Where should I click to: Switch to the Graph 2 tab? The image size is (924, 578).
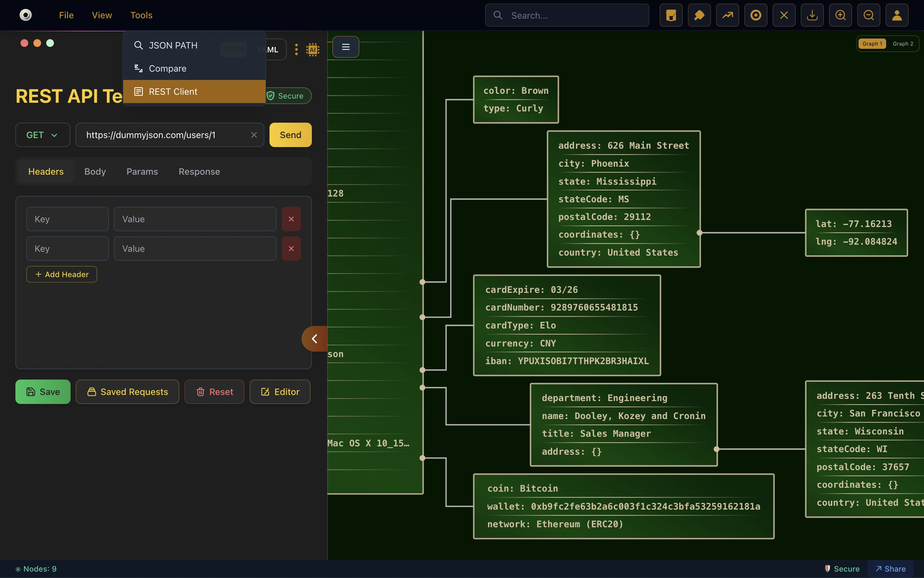pyautogui.click(x=903, y=44)
